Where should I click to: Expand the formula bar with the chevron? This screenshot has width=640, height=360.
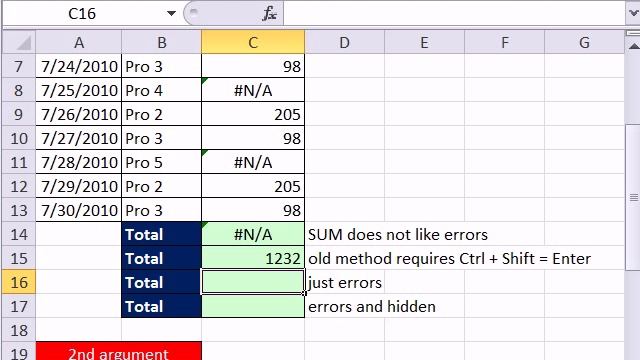click(632, 13)
